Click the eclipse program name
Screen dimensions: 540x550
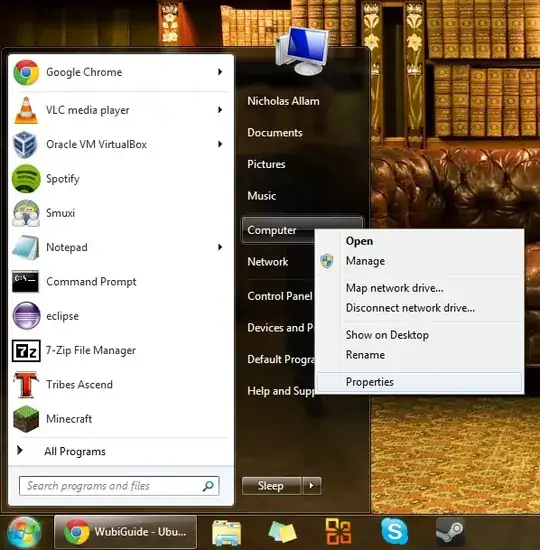[x=62, y=316]
